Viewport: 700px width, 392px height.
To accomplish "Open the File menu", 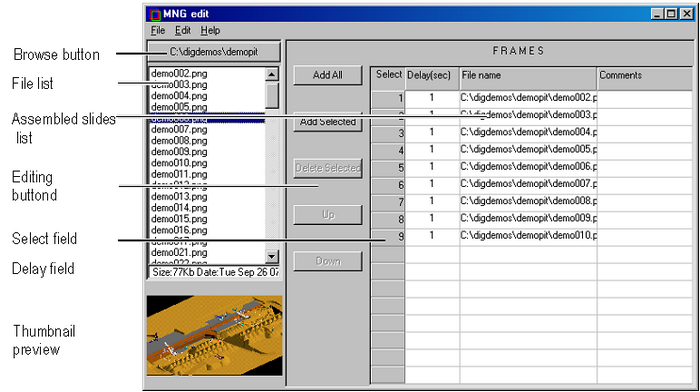I will (158, 30).
